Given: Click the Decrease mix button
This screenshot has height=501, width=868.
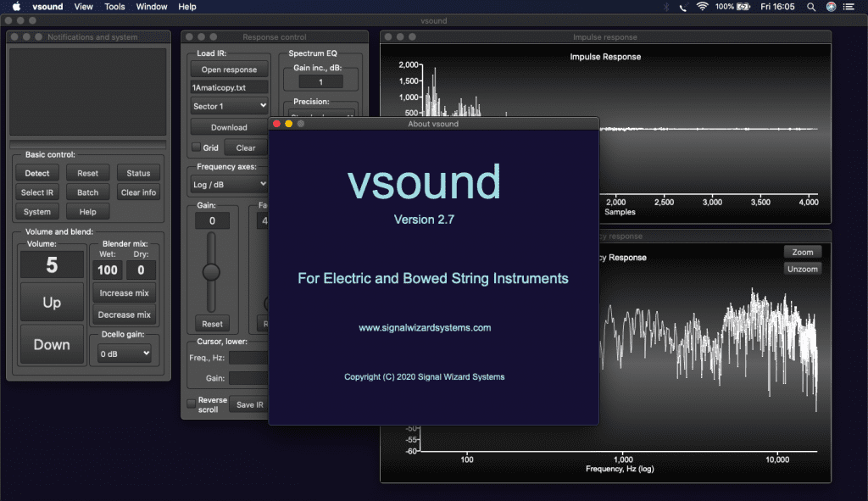Looking at the screenshot, I should click(x=124, y=315).
